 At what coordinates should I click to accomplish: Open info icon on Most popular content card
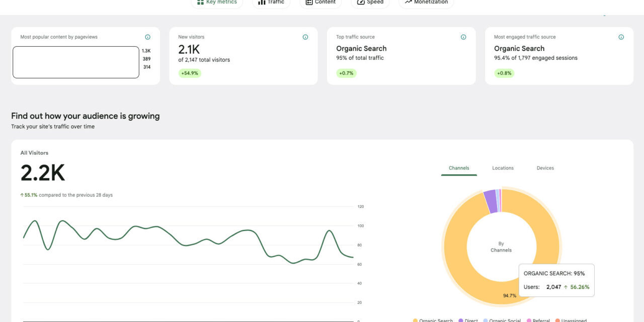pyautogui.click(x=147, y=37)
